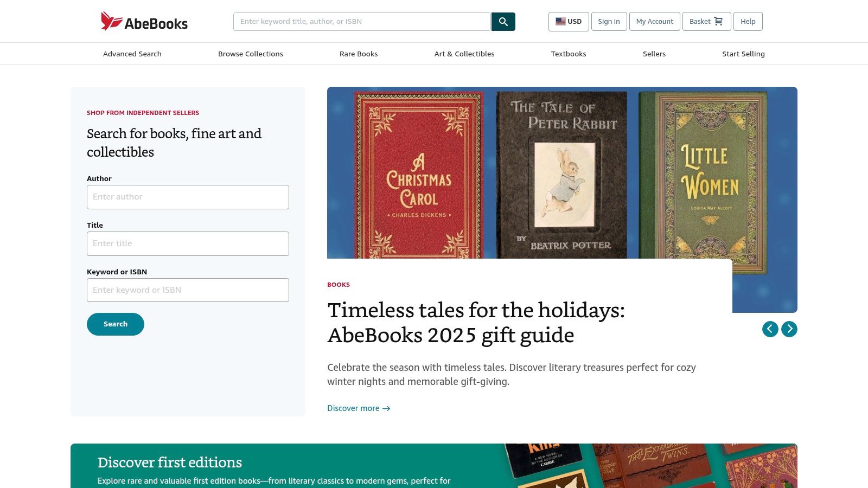Click the AbeBooks logo

coord(144,21)
